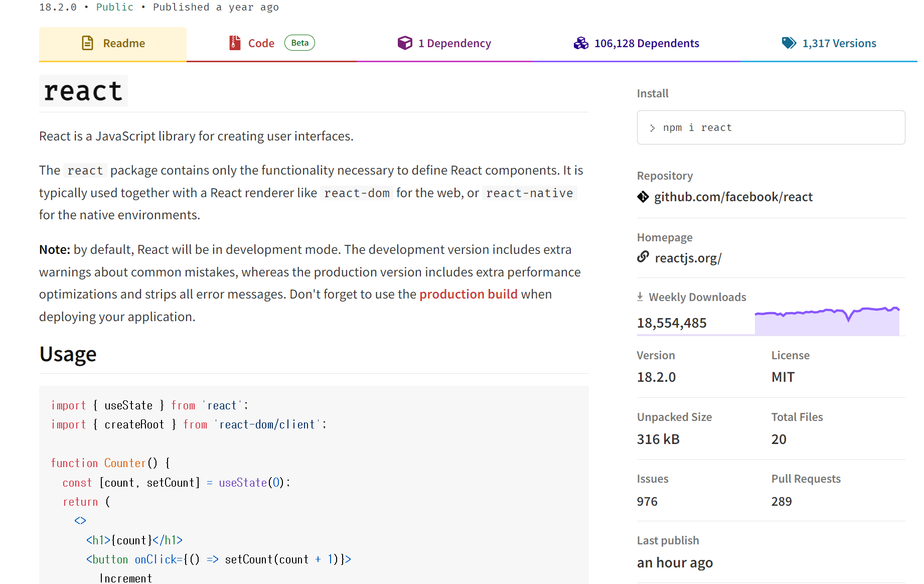This screenshot has width=924, height=584.
Task: Click weekly downloads count 18,554,485
Action: coord(672,323)
